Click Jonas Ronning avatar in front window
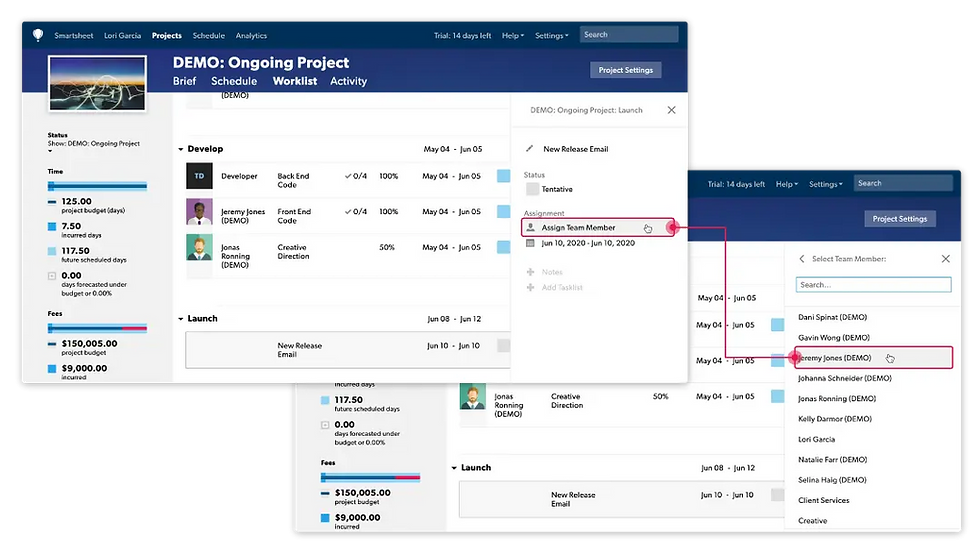Viewport: 980px width, 552px height. point(199,248)
